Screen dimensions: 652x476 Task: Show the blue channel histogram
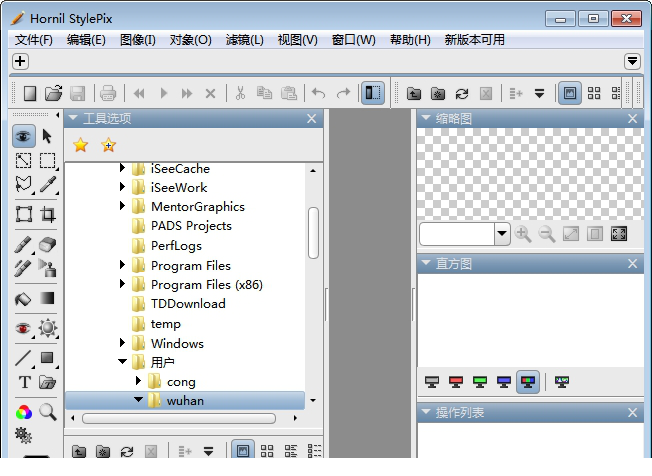tap(504, 381)
